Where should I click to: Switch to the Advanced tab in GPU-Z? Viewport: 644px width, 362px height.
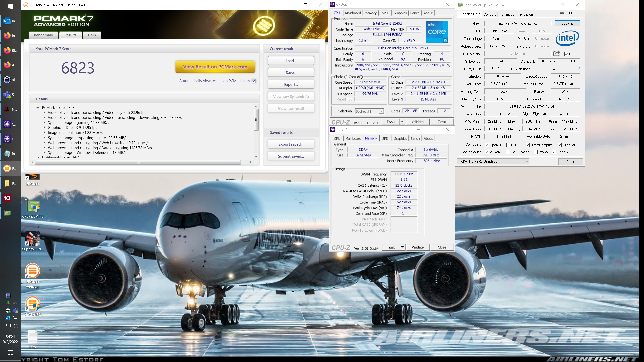pos(507,14)
